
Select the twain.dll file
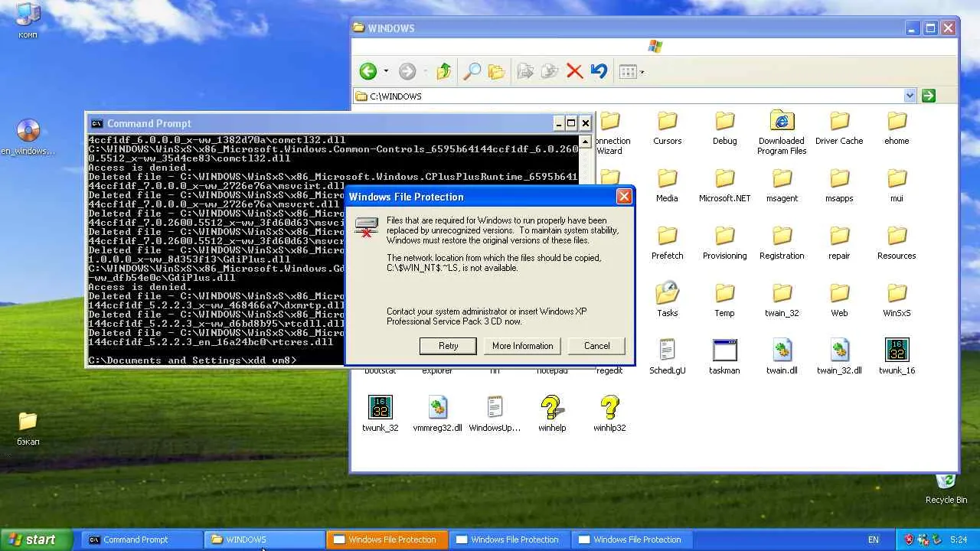tap(782, 357)
